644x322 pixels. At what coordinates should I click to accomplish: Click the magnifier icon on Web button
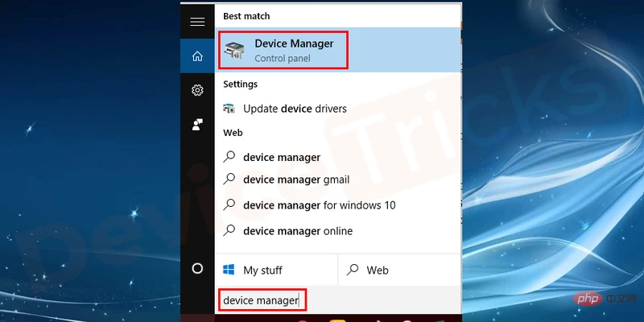(x=353, y=270)
